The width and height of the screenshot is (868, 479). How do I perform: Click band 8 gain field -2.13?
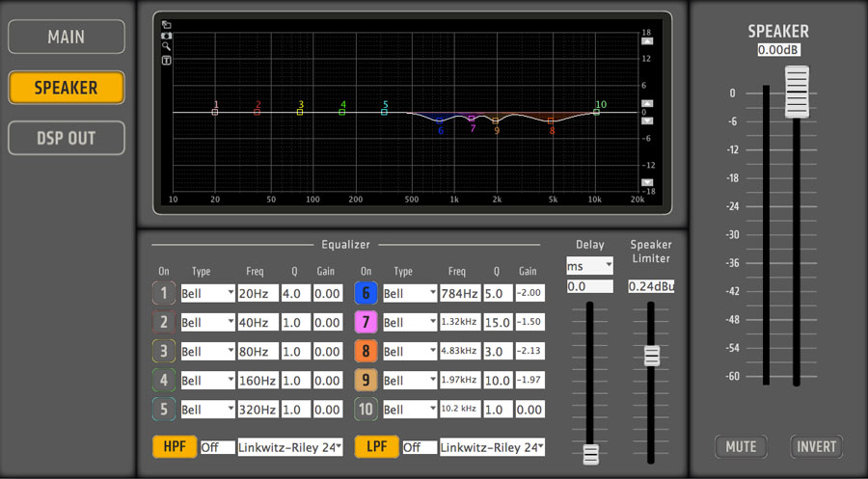click(x=529, y=351)
